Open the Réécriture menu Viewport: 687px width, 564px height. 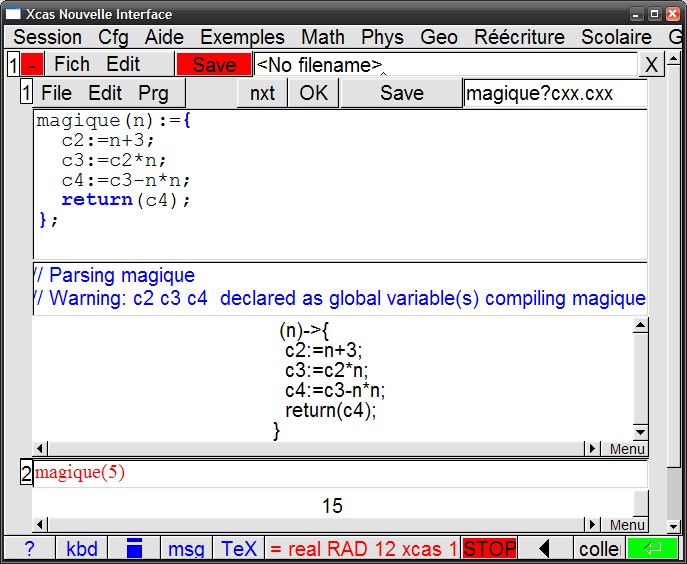[519, 37]
